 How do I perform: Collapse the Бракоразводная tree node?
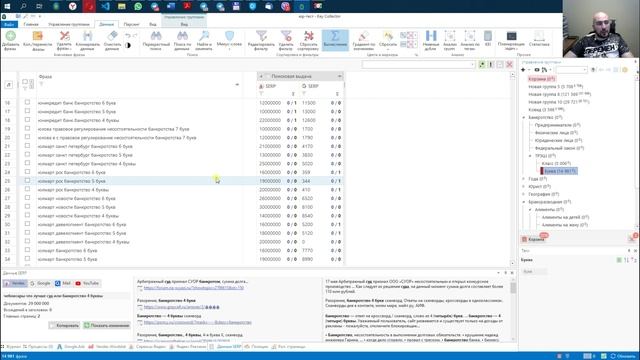click(524, 202)
